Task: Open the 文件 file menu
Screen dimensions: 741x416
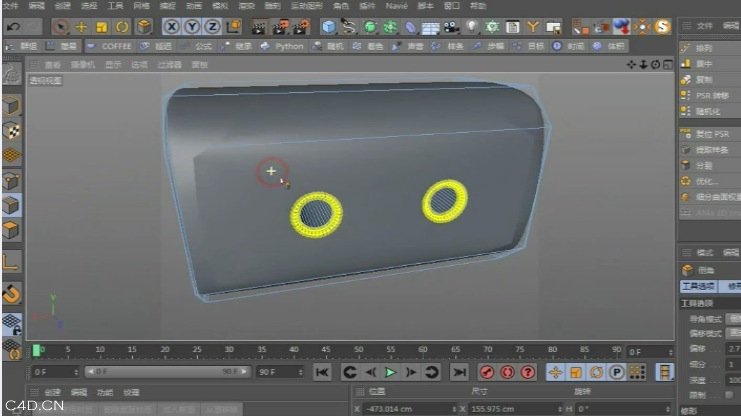Action: point(10,6)
